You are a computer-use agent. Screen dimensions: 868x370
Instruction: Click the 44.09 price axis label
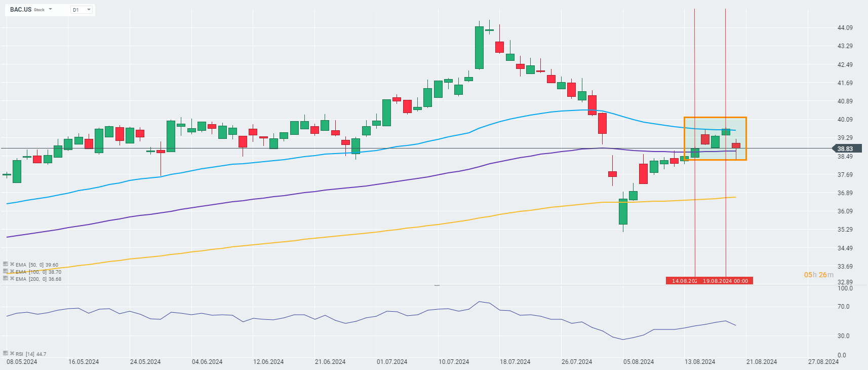click(845, 28)
